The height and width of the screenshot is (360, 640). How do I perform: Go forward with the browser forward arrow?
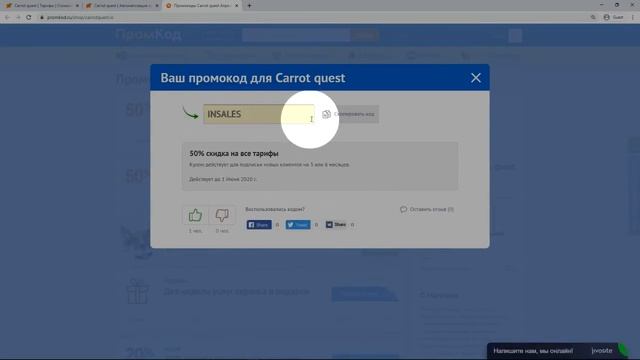coord(18,17)
